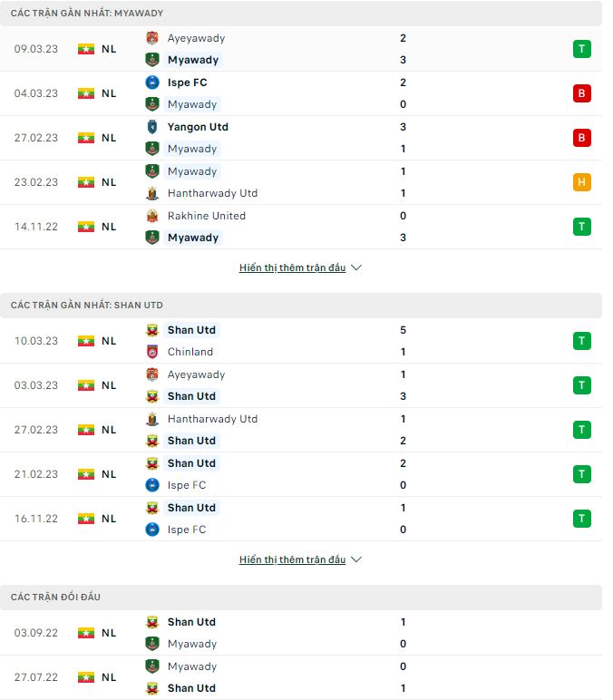The image size is (613, 700).
Task: Select the 'Các trận gần nhất: Myawady' section header
Action: (x=301, y=13)
